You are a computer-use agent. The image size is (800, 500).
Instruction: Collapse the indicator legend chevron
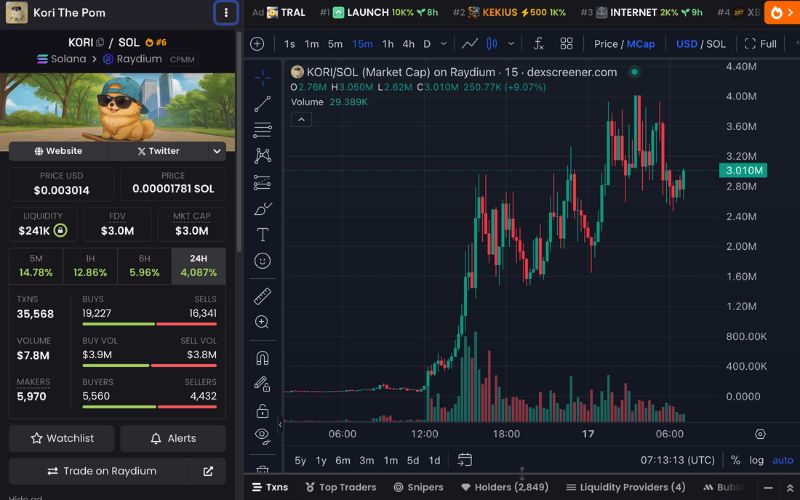click(x=301, y=120)
